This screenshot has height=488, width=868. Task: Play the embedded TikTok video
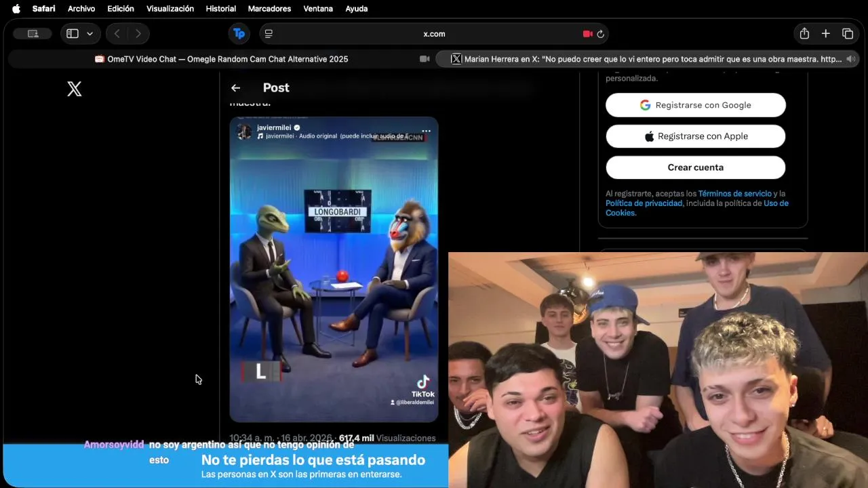coord(334,270)
